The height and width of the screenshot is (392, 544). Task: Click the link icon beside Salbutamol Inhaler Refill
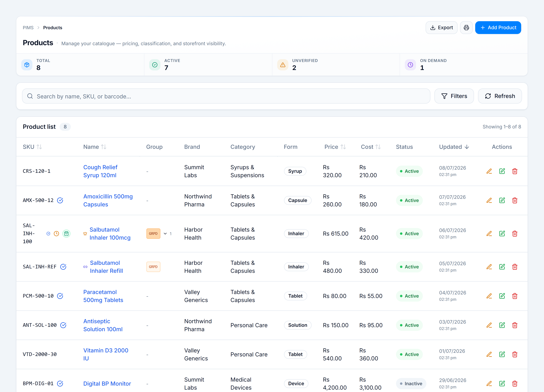point(85,267)
